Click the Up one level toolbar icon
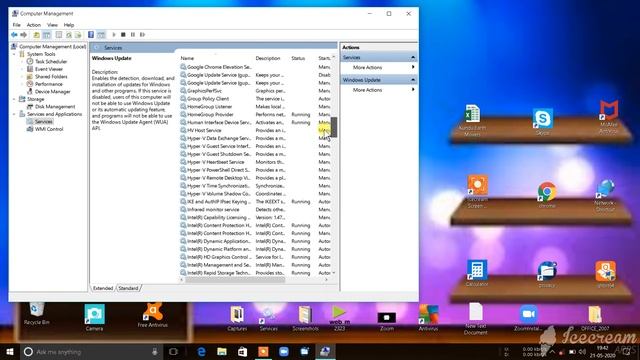Screen dimensions: 640x360 tap(37, 35)
